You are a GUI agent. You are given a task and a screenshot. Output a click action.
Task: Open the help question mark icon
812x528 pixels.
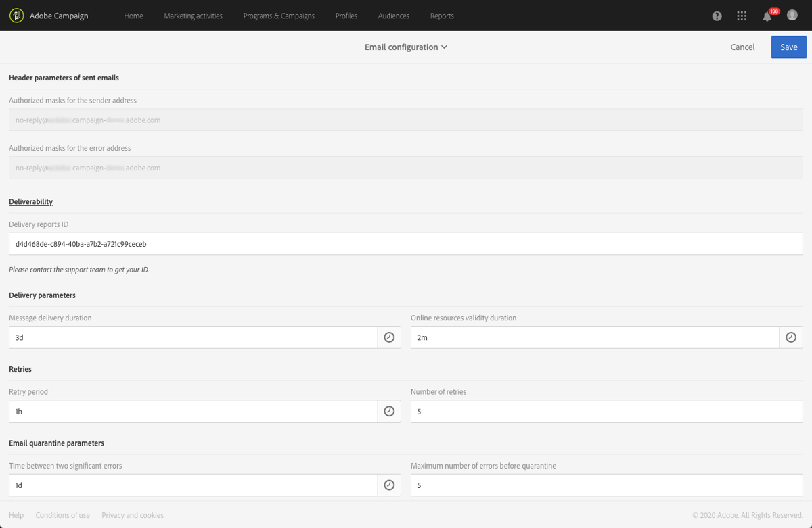tap(717, 16)
